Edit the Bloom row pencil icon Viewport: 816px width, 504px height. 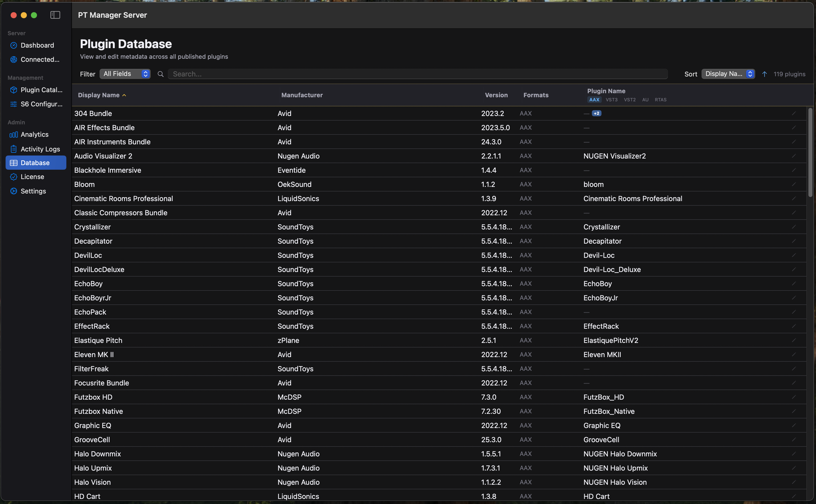coord(794,184)
